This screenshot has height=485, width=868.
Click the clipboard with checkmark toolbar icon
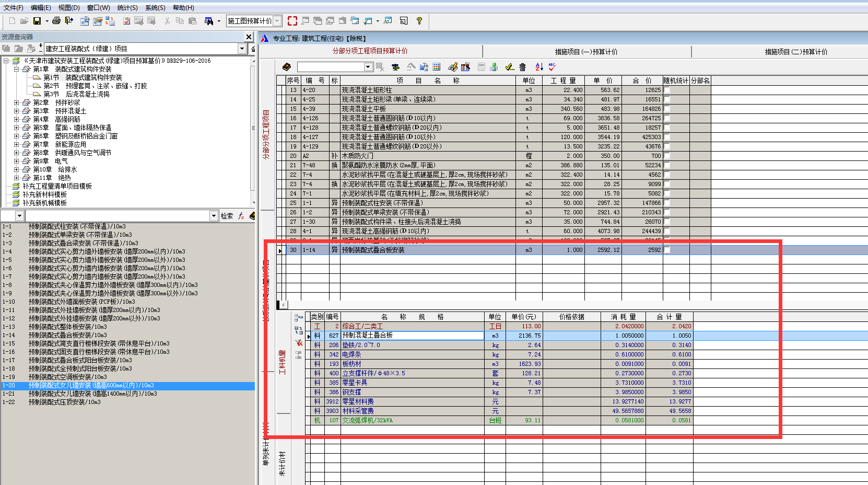(126, 21)
